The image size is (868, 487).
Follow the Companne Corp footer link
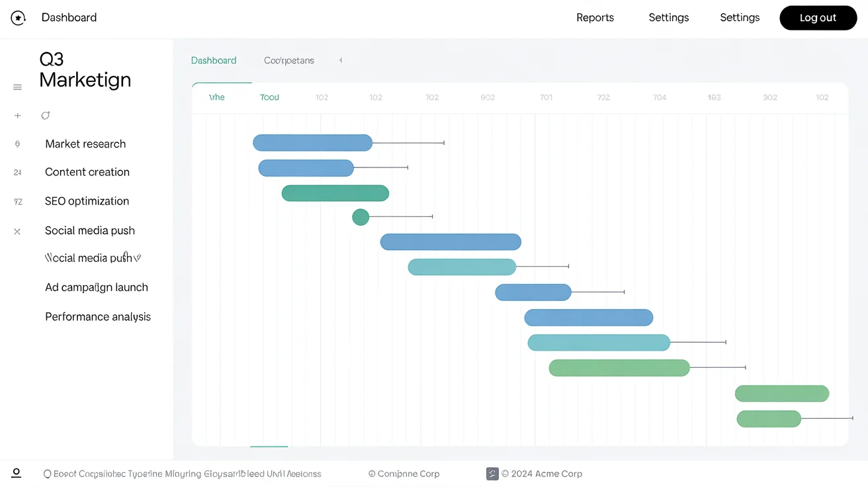pyautogui.click(x=404, y=474)
